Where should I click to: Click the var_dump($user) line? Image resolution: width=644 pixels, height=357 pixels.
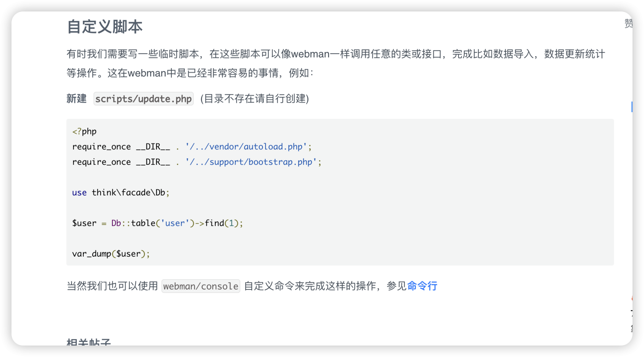pos(111,254)
